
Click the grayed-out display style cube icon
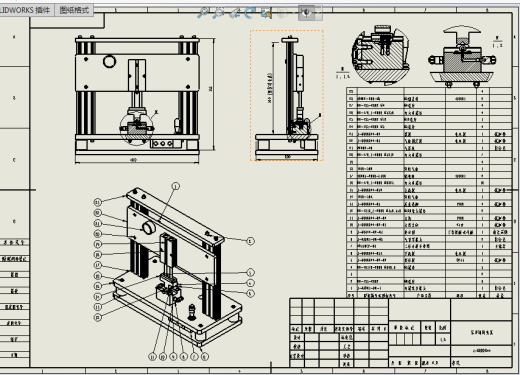(x=282, y=13)
